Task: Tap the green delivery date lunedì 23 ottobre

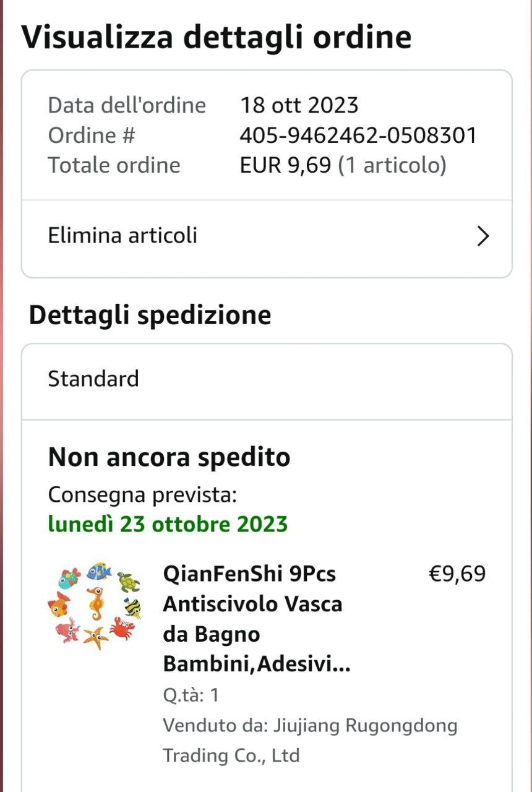Action: 168,524
